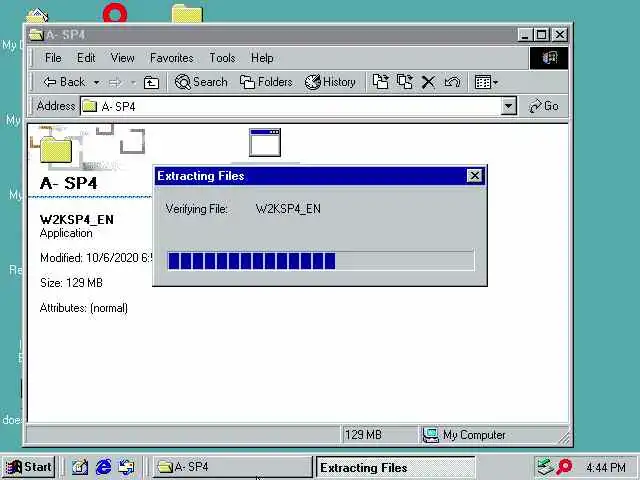Delete the selected item with the X icon

pyautogui.click(x=428, y=82)
